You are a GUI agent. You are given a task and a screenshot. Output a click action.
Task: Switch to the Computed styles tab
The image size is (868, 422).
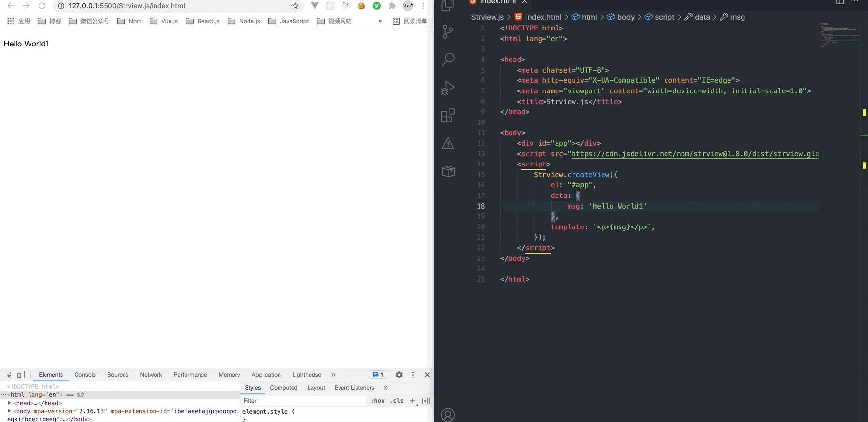pyautogui.click(x=284, y=388)
